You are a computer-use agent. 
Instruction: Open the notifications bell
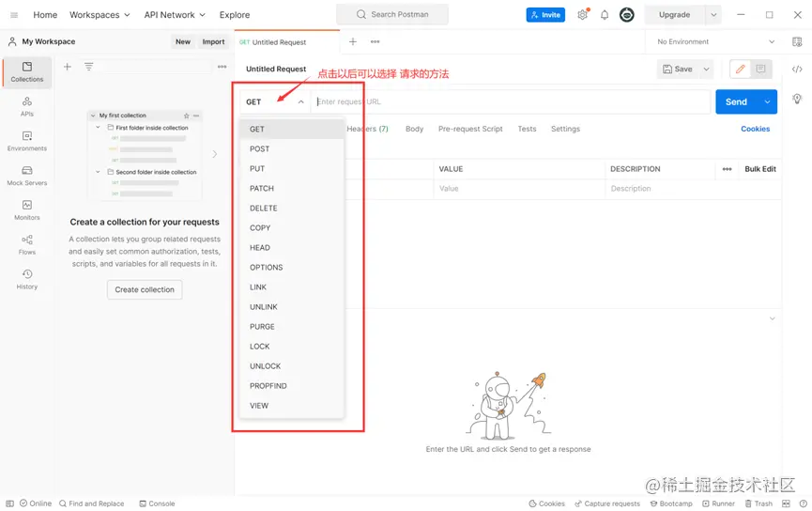coord(605,14)
